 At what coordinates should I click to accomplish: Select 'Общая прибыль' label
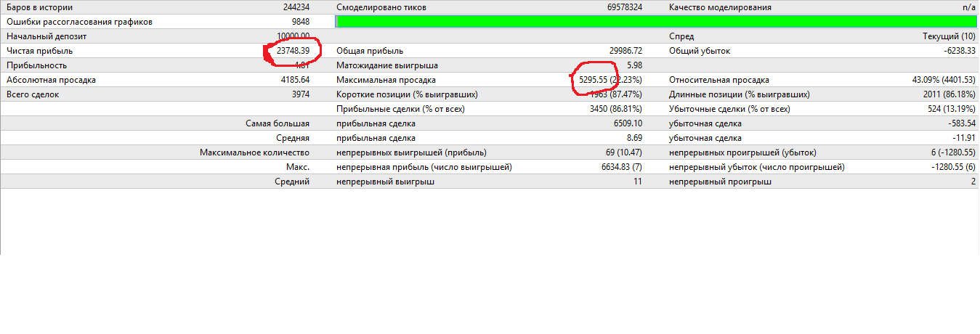pos(370,51)
